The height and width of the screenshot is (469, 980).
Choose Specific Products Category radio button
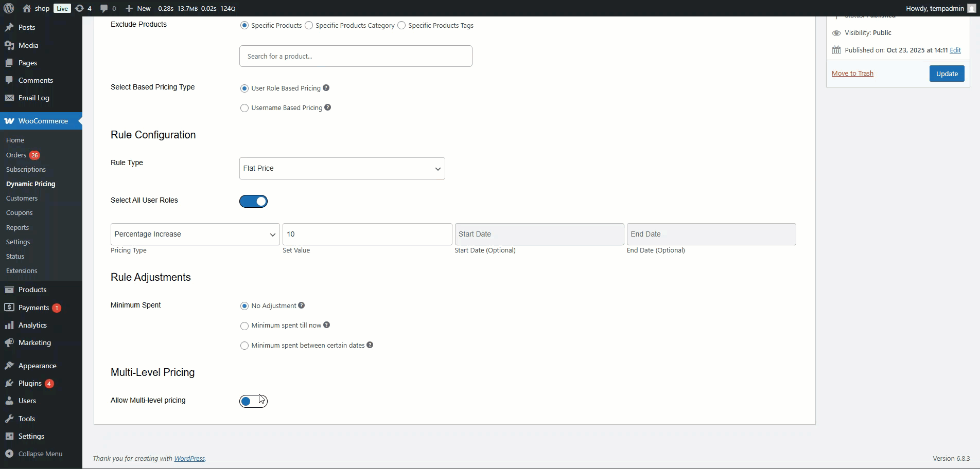pyautogui.click(x=309, y=25)
